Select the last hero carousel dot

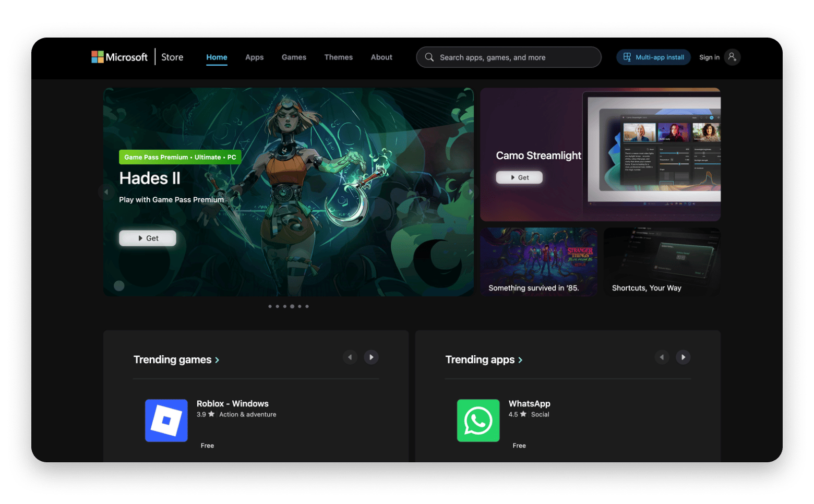[307, 306]
